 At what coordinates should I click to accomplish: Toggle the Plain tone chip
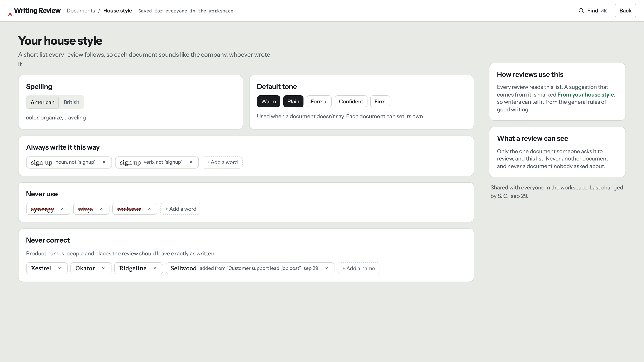[293, 101]
